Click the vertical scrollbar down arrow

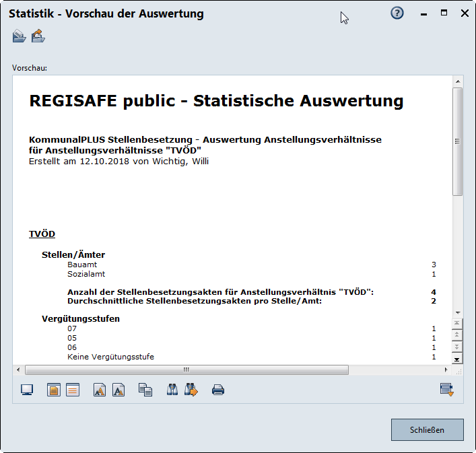[x=457, y=312]
